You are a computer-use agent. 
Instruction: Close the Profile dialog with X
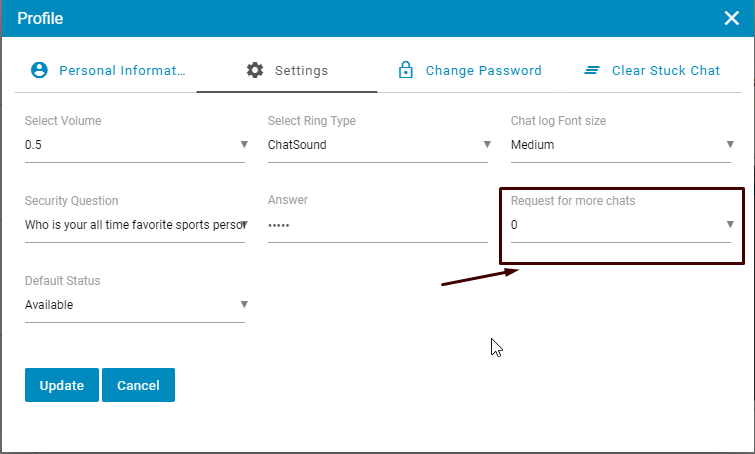coord(731,18)
